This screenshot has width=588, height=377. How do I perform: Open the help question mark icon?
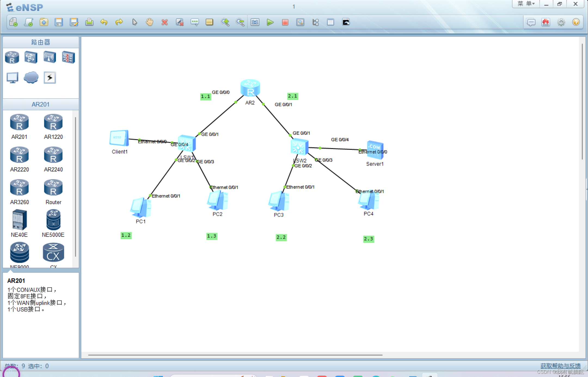(x=576, y=22)
